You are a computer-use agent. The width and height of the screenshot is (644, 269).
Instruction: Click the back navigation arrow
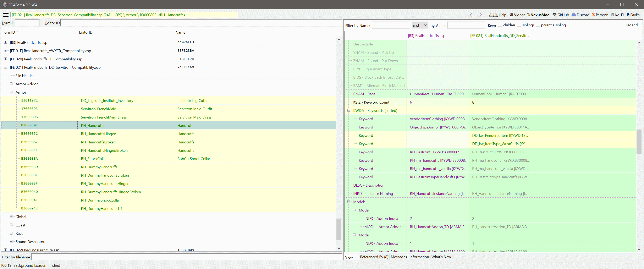[x=471, y=15]
